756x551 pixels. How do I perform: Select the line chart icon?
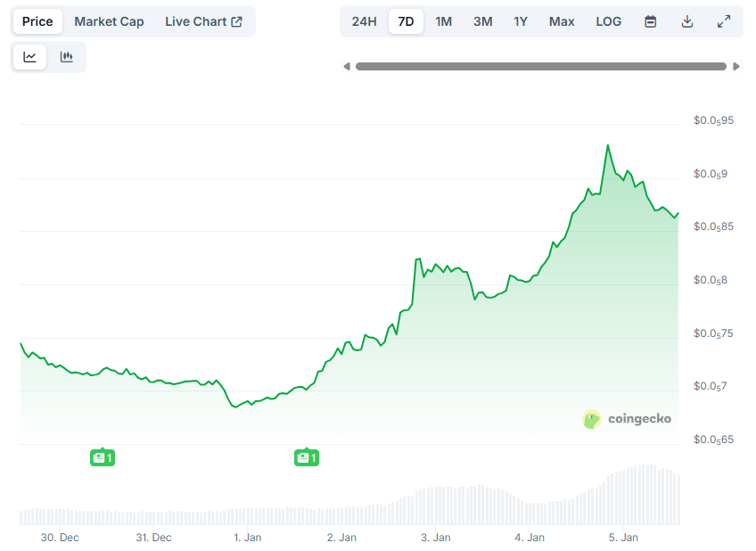[x=30, y=55]
